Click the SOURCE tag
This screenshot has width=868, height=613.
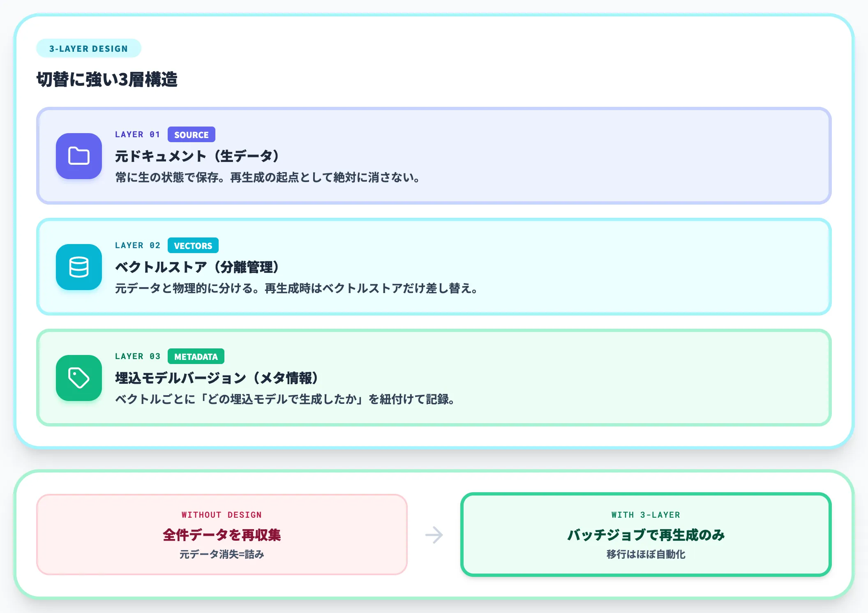(192, 135)
